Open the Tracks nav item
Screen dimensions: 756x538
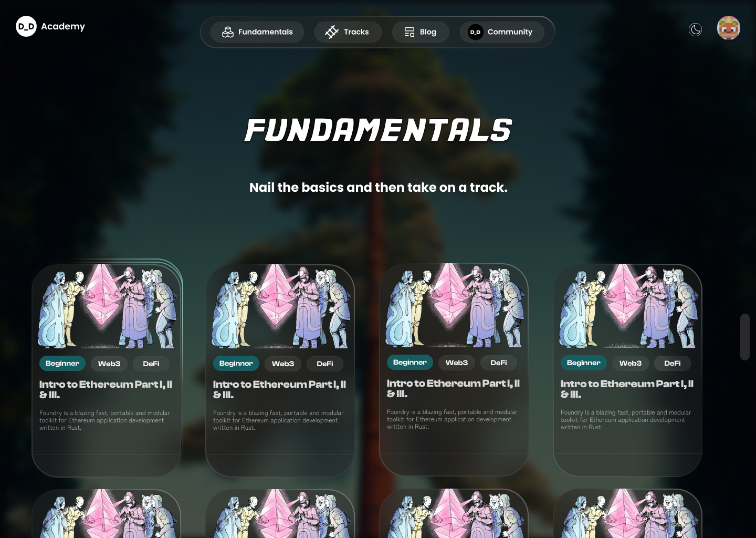pyautogui.click(x=348, y=32)
